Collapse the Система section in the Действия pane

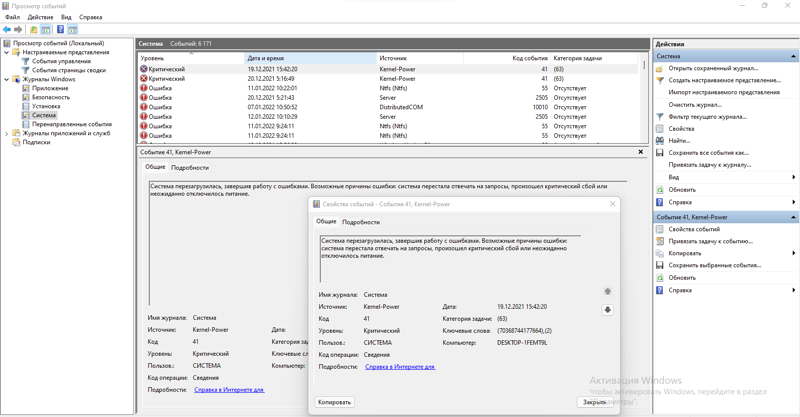793,56
